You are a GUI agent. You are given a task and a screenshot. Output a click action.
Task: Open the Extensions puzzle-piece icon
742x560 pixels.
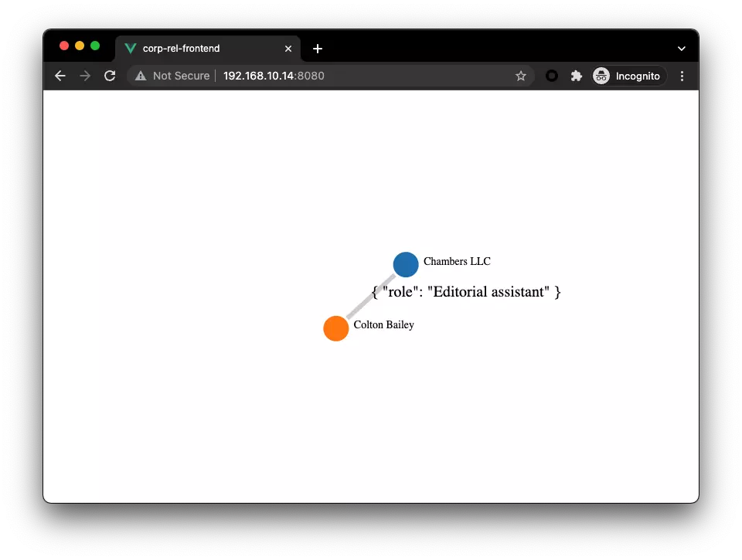coord(576,76)
